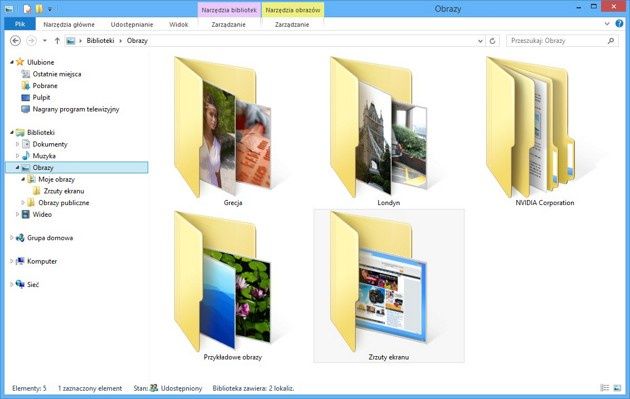Open recent locations dropdown arrow
This screenshot has width=630, height=399.
tap(45, 41)
